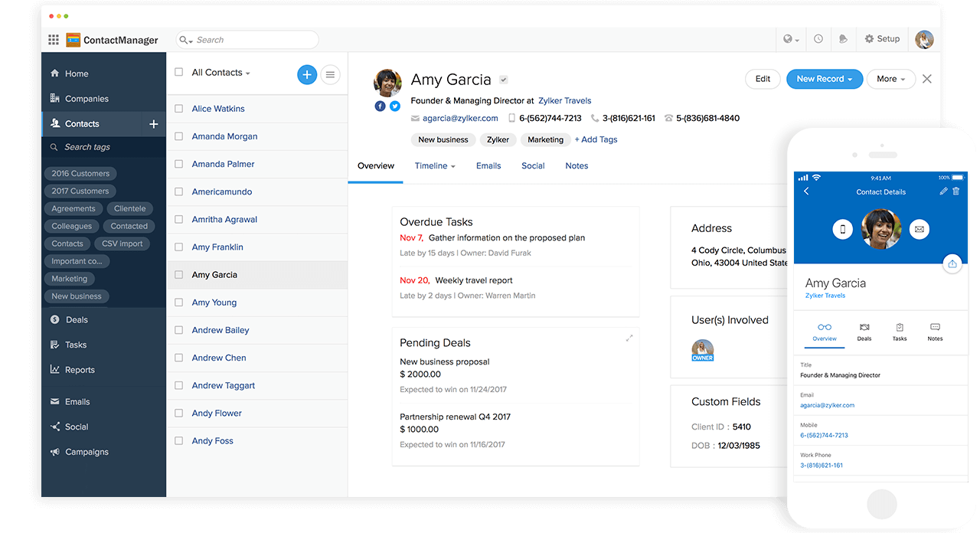The width and height of the screenshot is (980, 533).
Task: Open Andy Flower contact
Action: tap(217, 414)
